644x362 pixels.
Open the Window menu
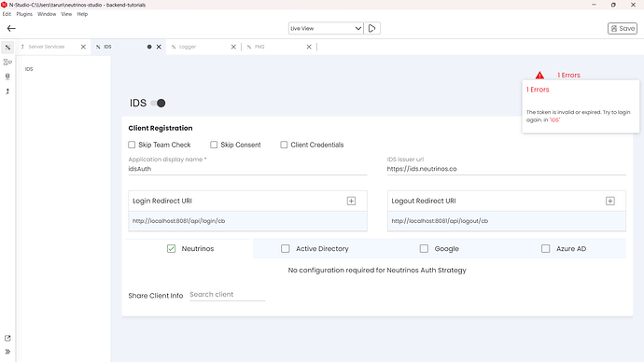tap(47, 14)
